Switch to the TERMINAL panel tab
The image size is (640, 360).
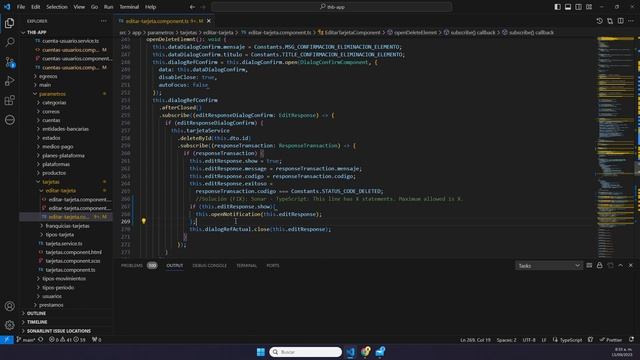247,265
